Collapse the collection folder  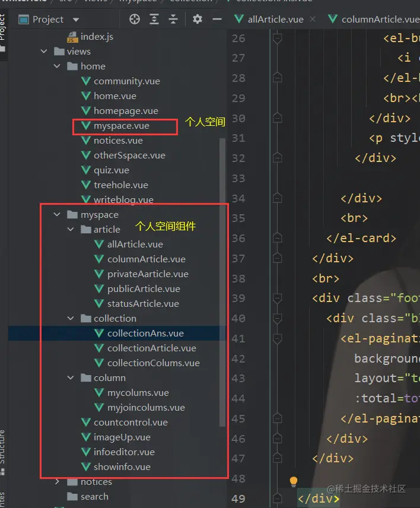[71, 319]
